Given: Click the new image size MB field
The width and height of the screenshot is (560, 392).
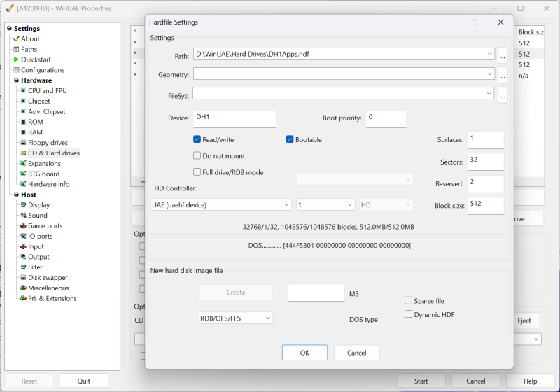Looking at the screenshot, I should click(316, 293).
